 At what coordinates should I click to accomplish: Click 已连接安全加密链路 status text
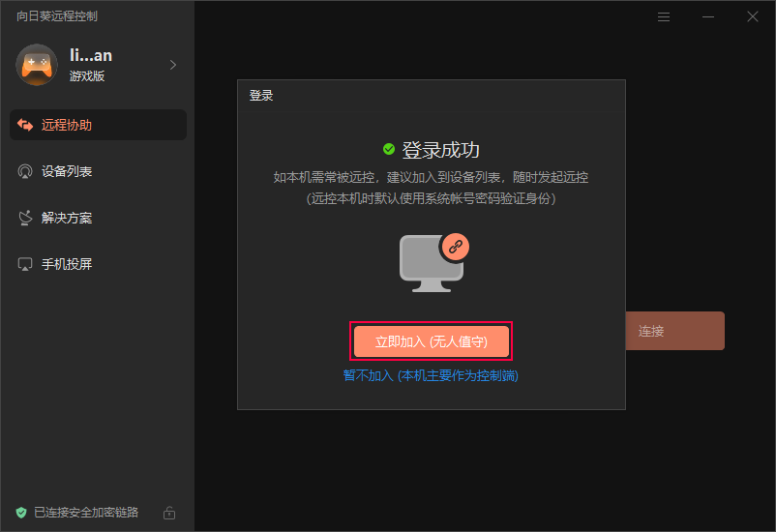point(86,513)
